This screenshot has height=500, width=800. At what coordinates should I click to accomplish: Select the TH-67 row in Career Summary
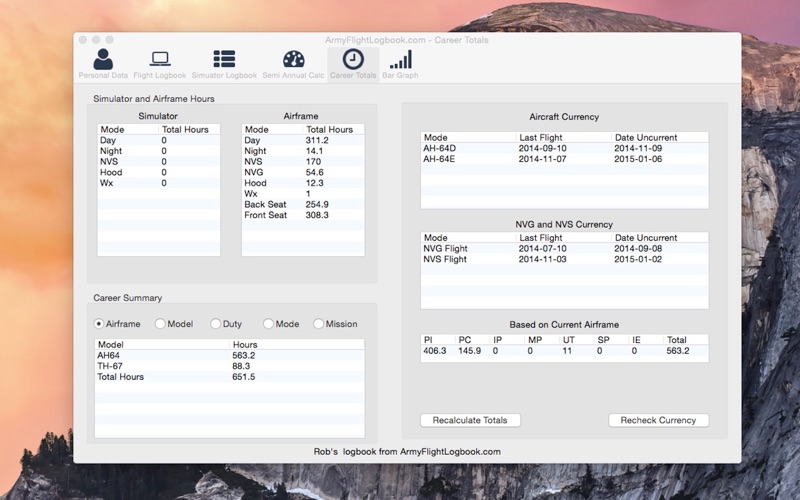[230, 366]
